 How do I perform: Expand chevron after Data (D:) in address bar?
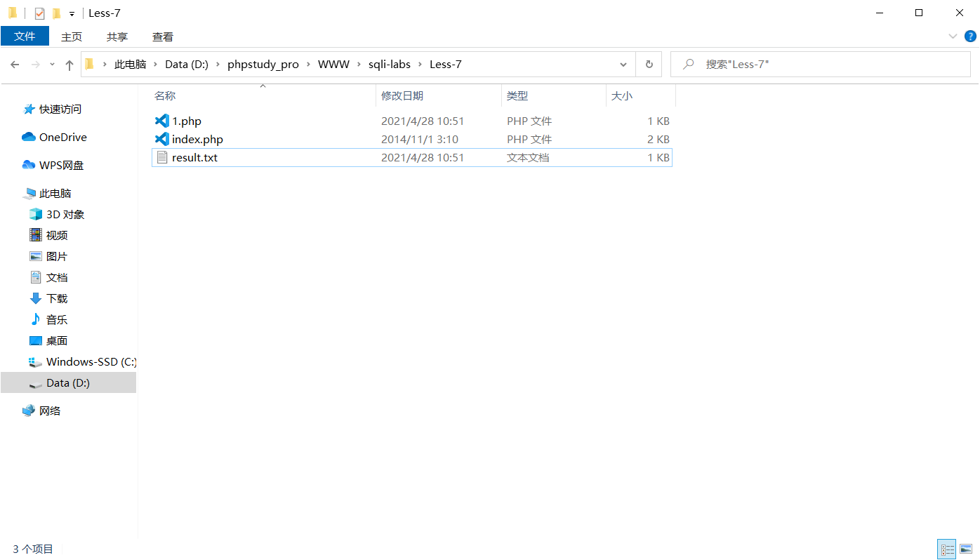tap(218, 65)
